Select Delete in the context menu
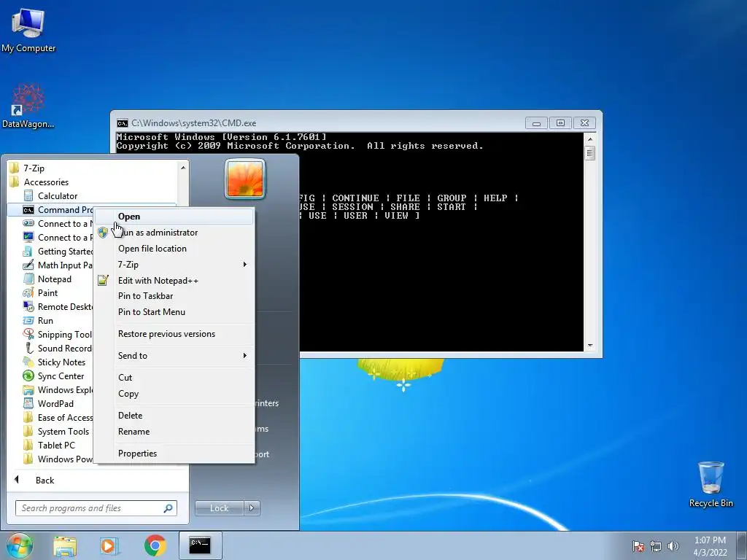The width and height of the screenshot is (747, 560). click(x=174, y=416)
